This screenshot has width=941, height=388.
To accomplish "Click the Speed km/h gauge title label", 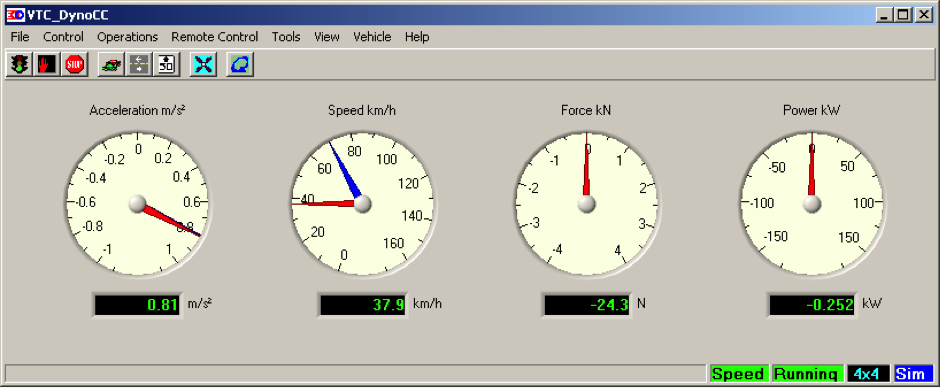I will (x=362, y=110).
